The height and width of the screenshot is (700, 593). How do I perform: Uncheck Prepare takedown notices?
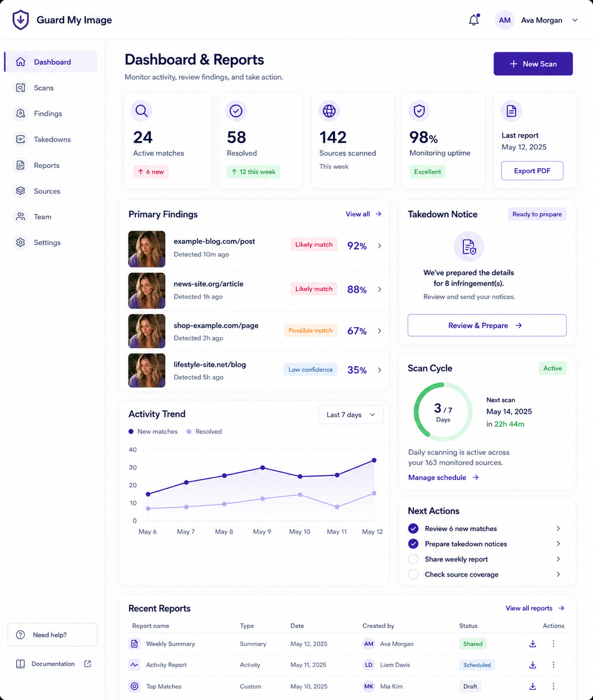pos(413,544)
